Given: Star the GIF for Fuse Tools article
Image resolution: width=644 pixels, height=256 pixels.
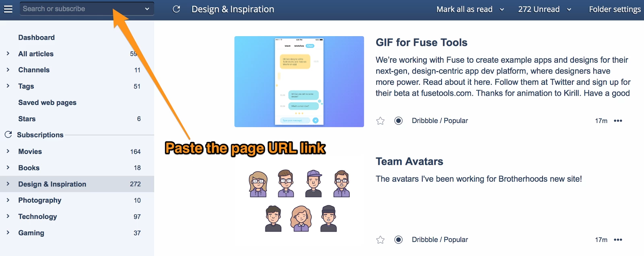Looking at the screenshot, I should (380, 121).
